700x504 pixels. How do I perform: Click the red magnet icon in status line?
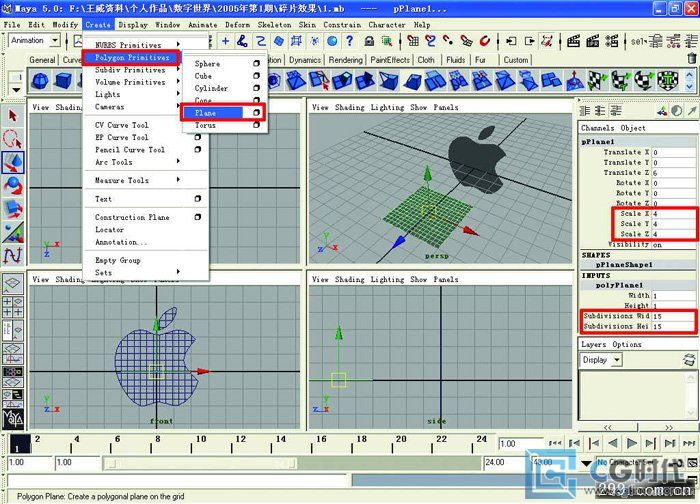pyautogui.click(x=485, y=41)
